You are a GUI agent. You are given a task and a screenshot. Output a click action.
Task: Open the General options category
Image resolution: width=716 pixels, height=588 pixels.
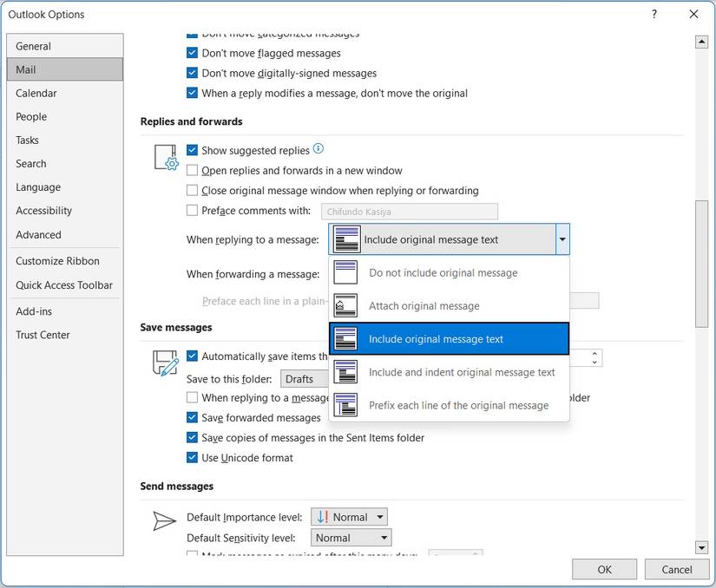point(65,46)
